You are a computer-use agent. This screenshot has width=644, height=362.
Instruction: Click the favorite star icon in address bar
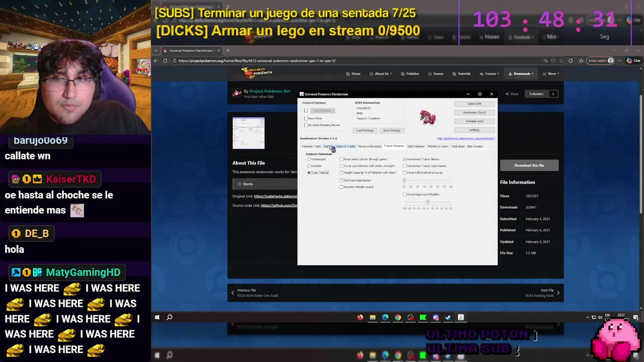pos(561,61)
